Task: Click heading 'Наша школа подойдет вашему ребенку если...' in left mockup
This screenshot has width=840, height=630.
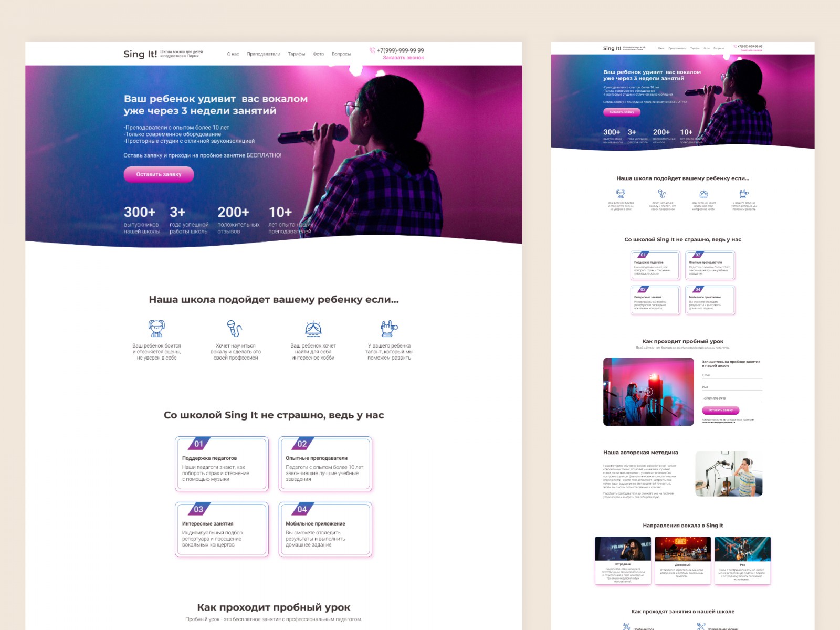Action: click(x=274, y=300)
